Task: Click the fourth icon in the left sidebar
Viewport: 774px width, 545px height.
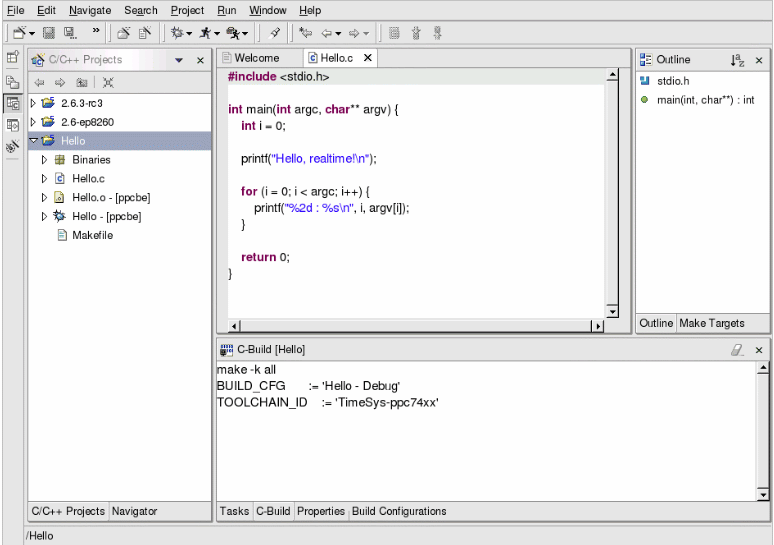Action: (x=13, y=125)
